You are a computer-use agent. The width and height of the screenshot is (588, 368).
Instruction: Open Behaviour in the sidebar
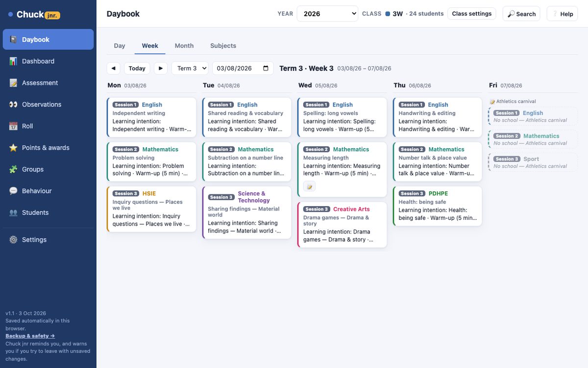48,190
